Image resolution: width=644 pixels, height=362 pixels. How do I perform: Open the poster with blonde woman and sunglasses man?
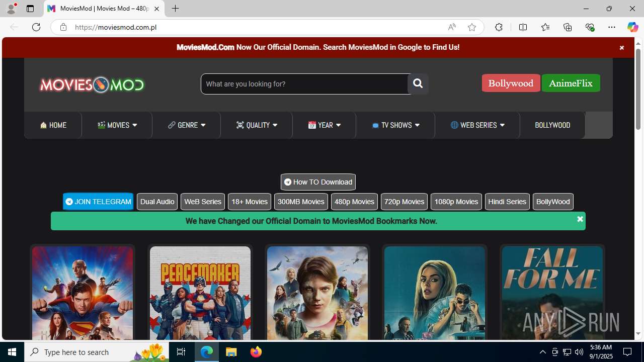point(435,293)
